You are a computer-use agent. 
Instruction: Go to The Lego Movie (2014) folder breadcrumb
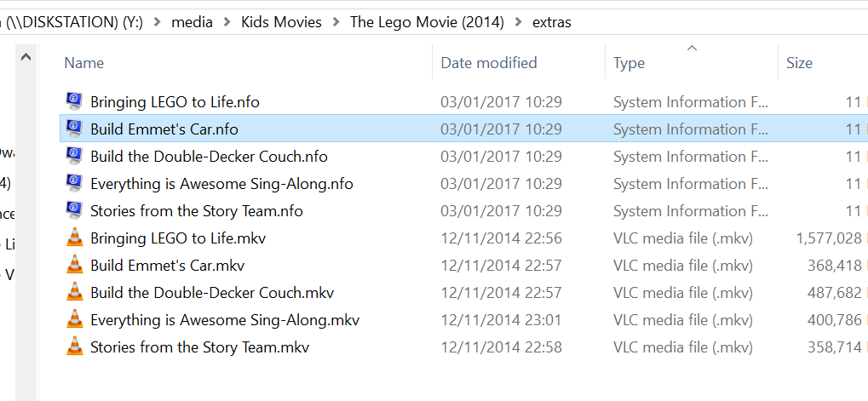coord(427,22)
